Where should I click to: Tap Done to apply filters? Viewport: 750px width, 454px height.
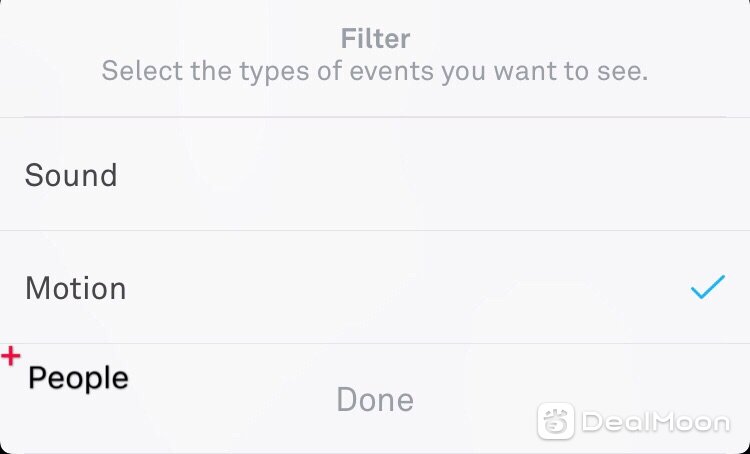[375, 400]
